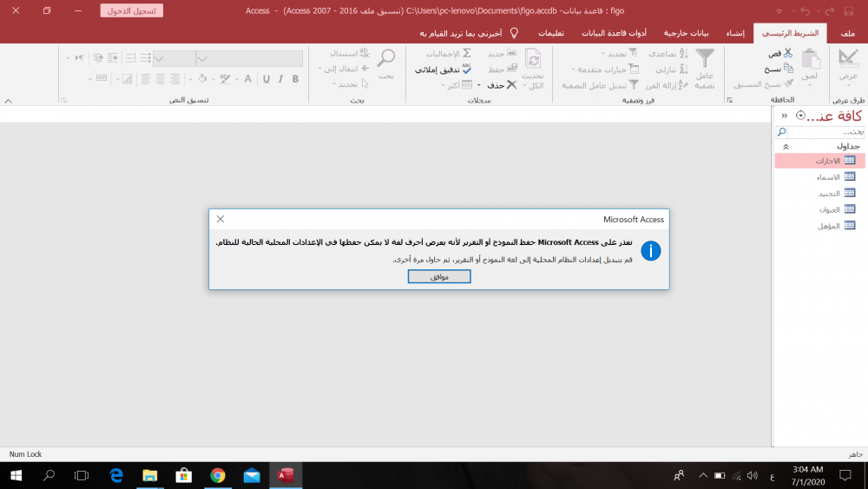This screenshot has height=489, width=868.
Task: Click the bullets list icon
Action: pos(146,57)
